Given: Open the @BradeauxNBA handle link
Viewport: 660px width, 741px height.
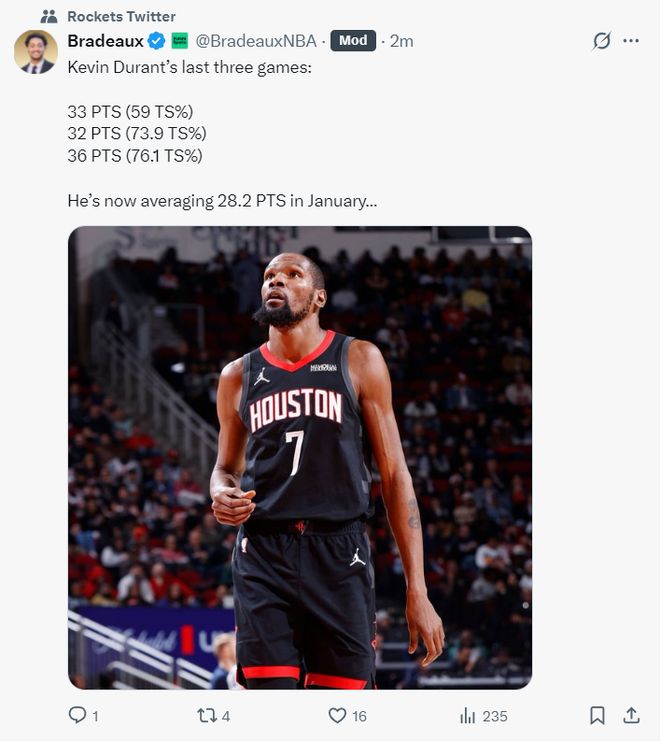Looking at the screenshot, I should pyautogui.click(x=256, y=41).
